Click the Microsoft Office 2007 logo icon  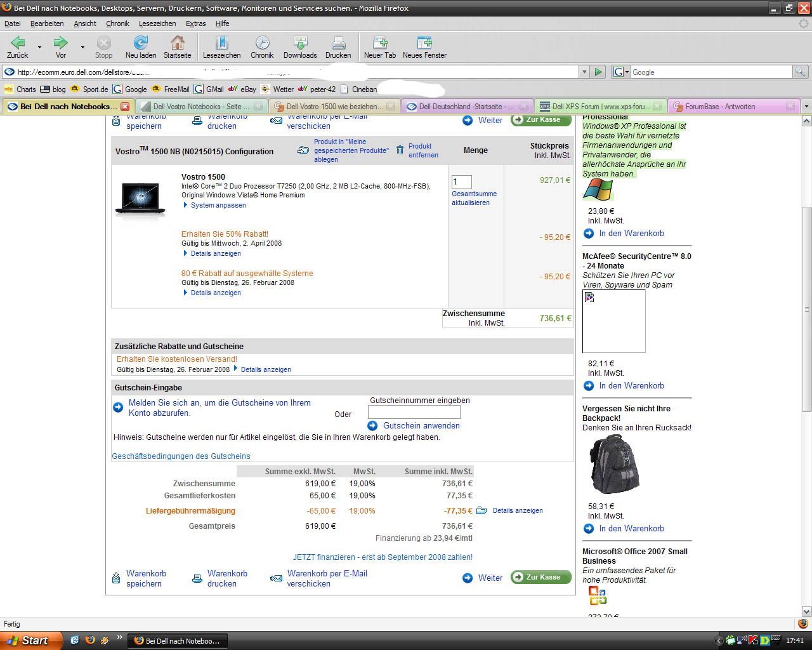[x=597, y=595]
